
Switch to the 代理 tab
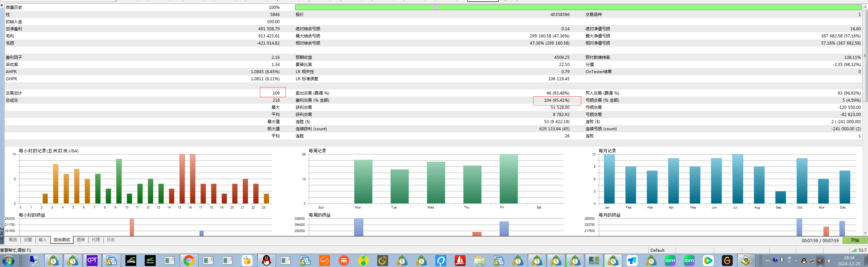[x=96, y=240]
